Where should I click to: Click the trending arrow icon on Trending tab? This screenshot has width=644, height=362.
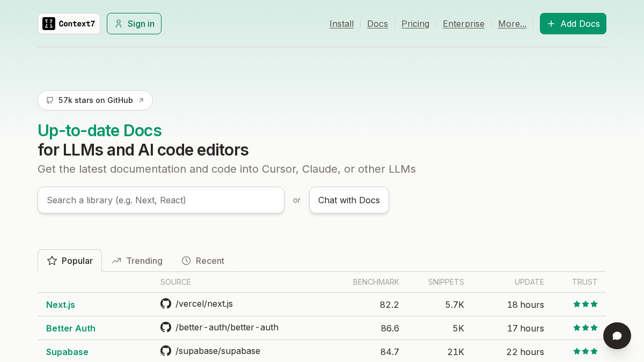[x=116, y=261]
